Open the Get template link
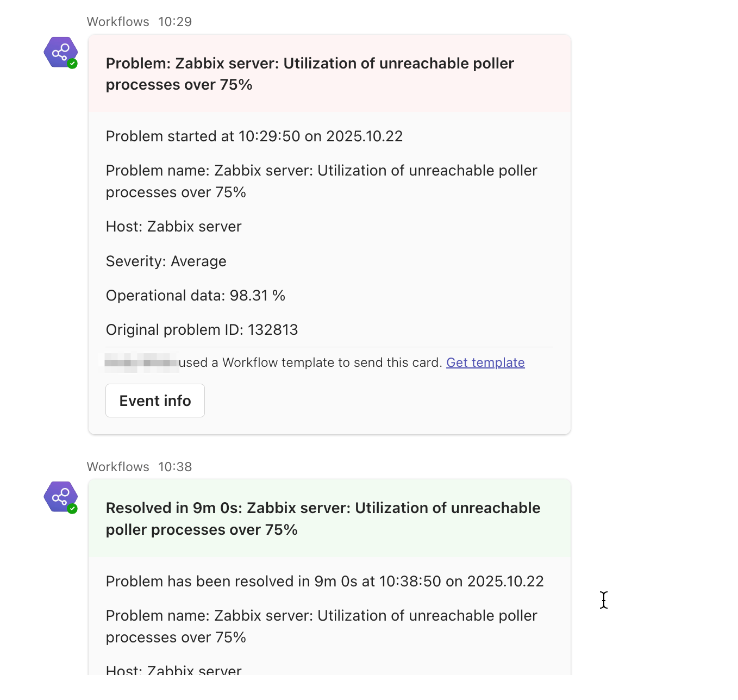 [x=485, y=362]
